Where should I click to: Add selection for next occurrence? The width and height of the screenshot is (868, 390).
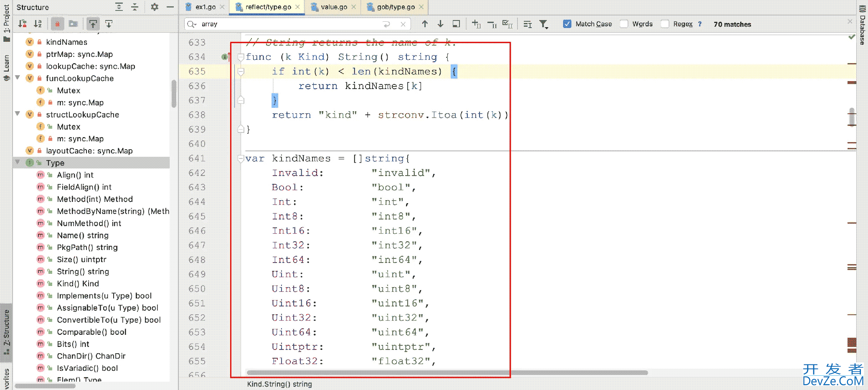[476, 24]
